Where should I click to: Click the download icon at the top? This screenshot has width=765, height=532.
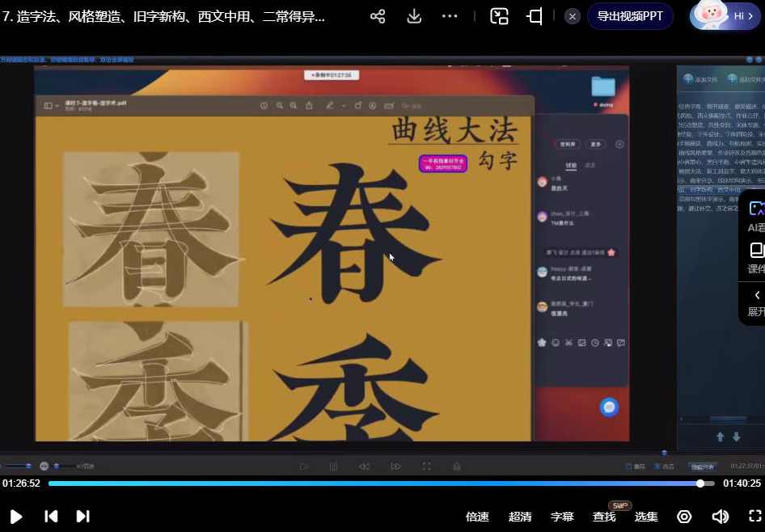click(414, 15)
